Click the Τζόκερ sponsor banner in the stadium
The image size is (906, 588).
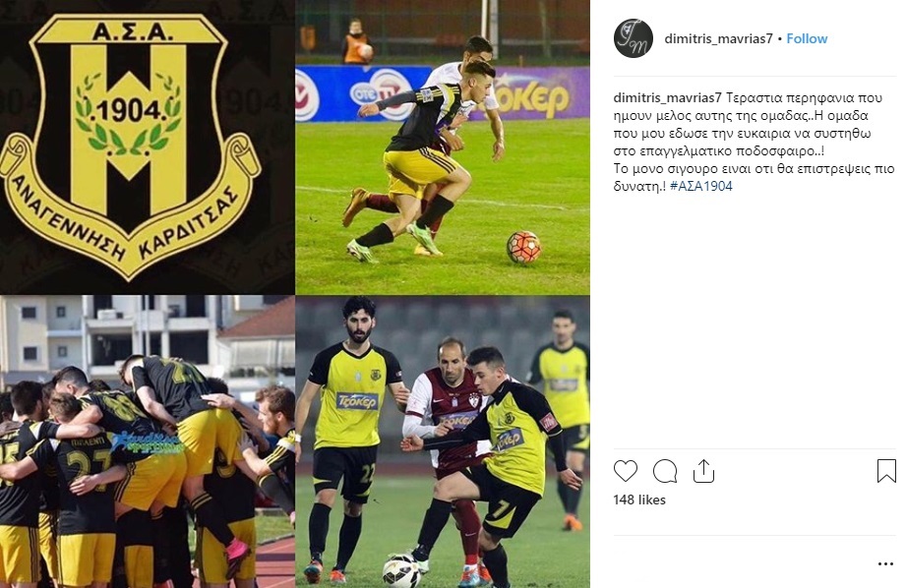(531, 95)
